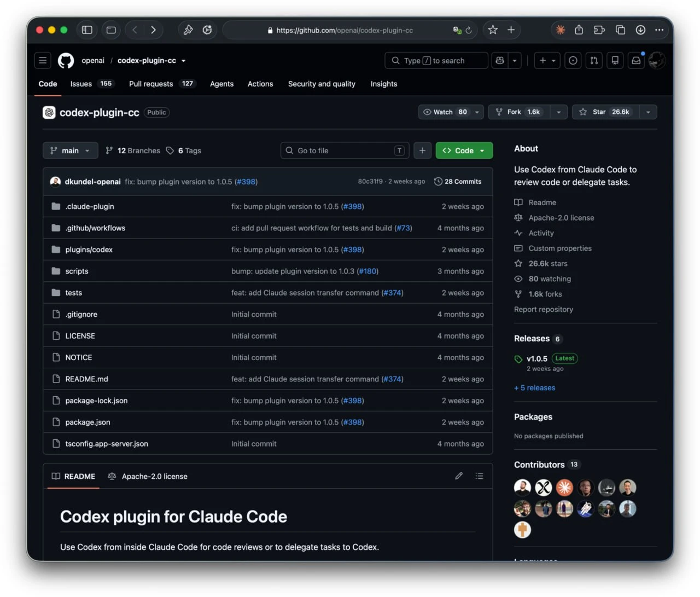Click the commit author dkundel-openai avatar
Screen dimensions: 700x597
(55, 182)
